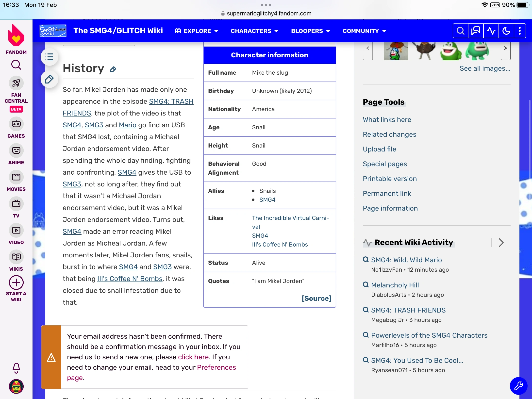The image size is (532, 399).
Task: Open notifications bell icon
Action: point(16,368)
